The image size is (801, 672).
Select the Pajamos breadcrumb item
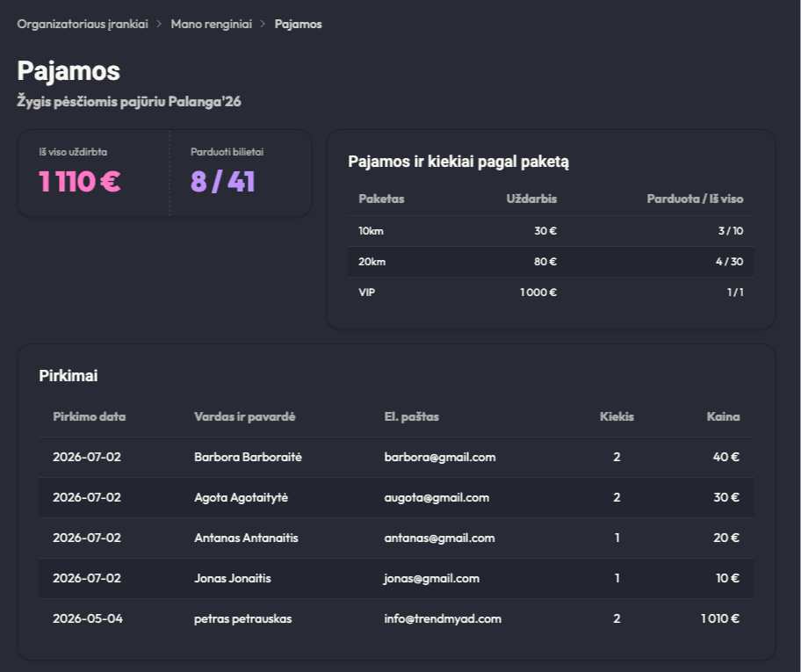pyautogui.click(x=299, y=24)
